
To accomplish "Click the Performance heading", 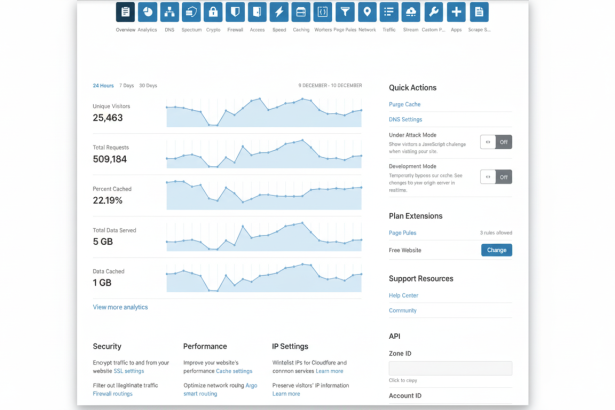I will (205, 346).
